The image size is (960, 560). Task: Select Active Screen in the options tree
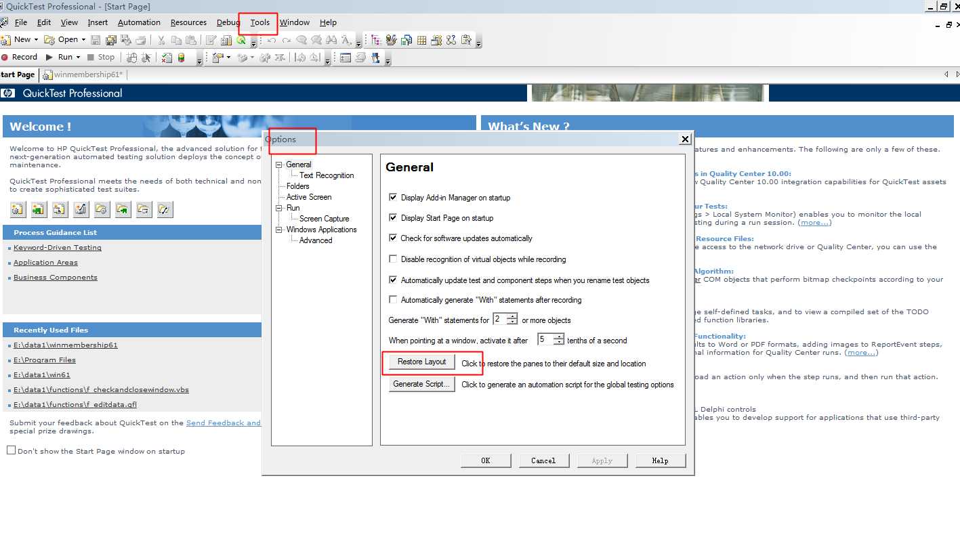(309, 197)
